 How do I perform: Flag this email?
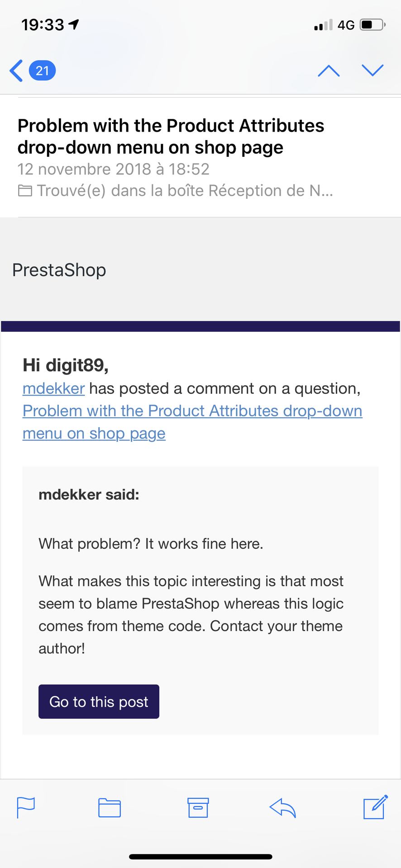[x=26, y=807]
